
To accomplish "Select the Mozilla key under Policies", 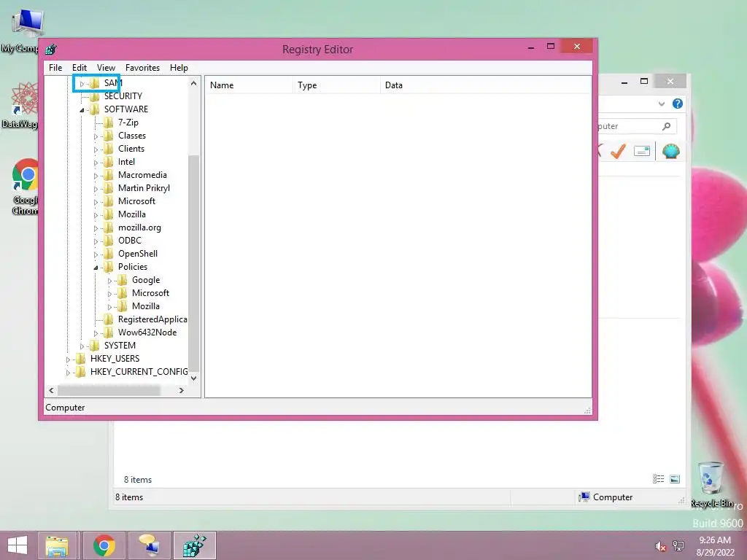I will click(146, 306).
